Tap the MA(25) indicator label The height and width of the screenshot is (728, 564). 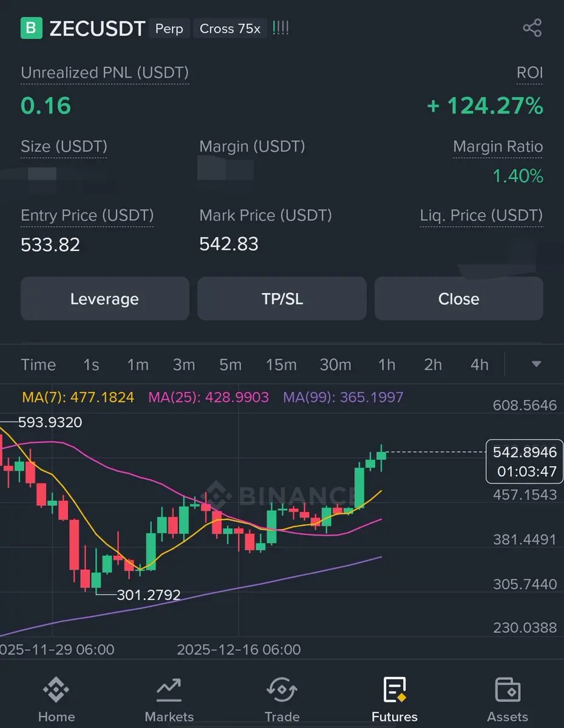[x=208, y=398]
